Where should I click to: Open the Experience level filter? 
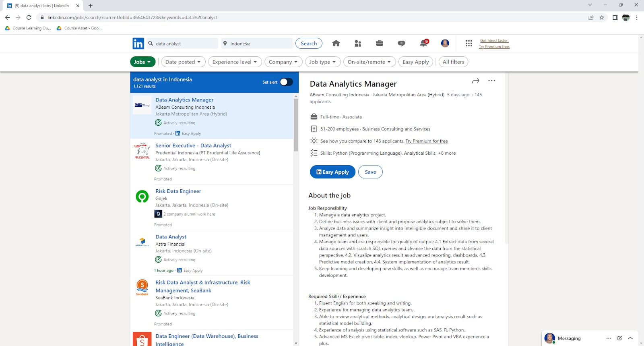(x=235, y=62)
